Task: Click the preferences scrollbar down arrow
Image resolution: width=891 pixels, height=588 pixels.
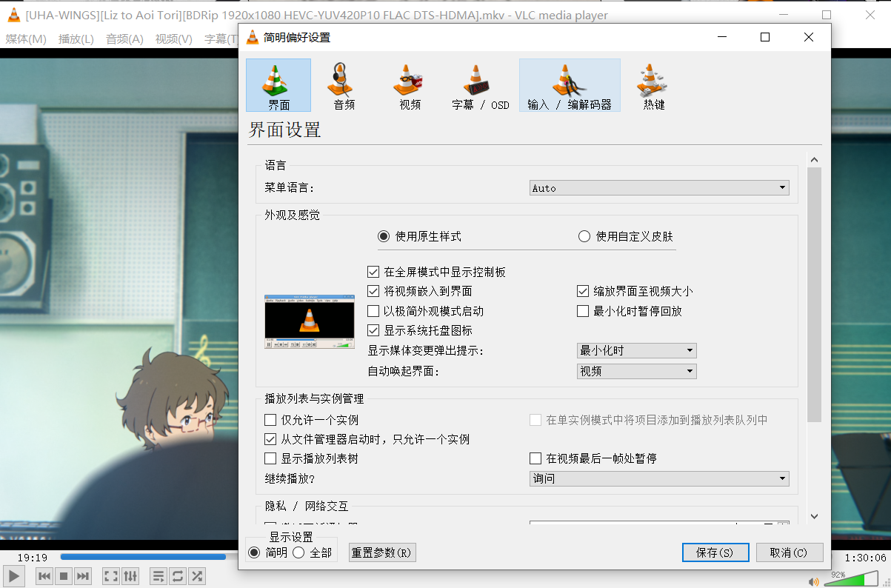Action: [x=814, y=516]
